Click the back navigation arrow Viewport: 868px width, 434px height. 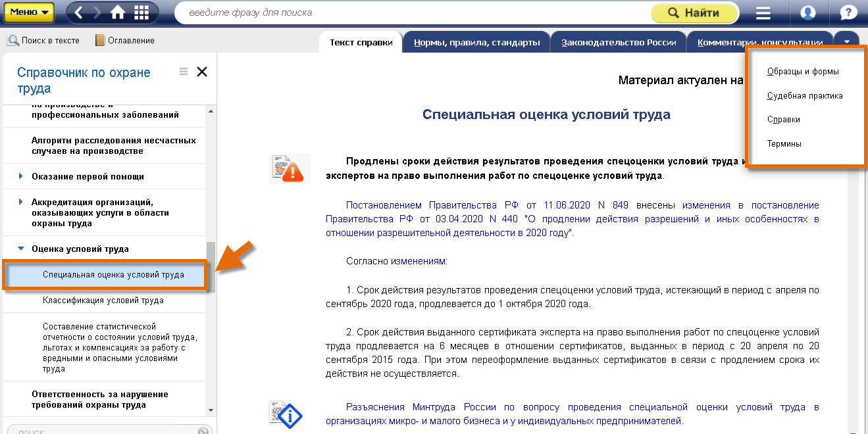point(79,12)
